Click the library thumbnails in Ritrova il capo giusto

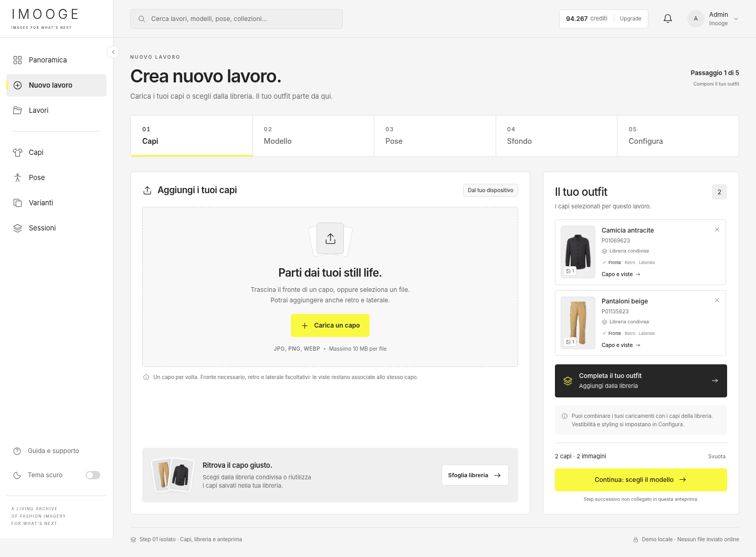pos(172,475)
